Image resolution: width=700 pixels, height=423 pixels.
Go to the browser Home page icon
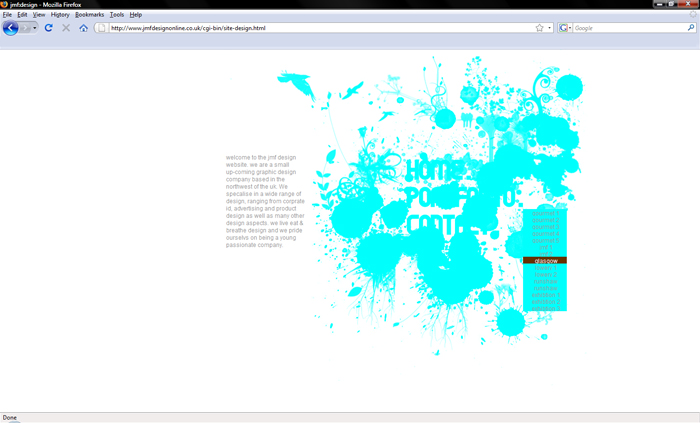click(83, 28)
